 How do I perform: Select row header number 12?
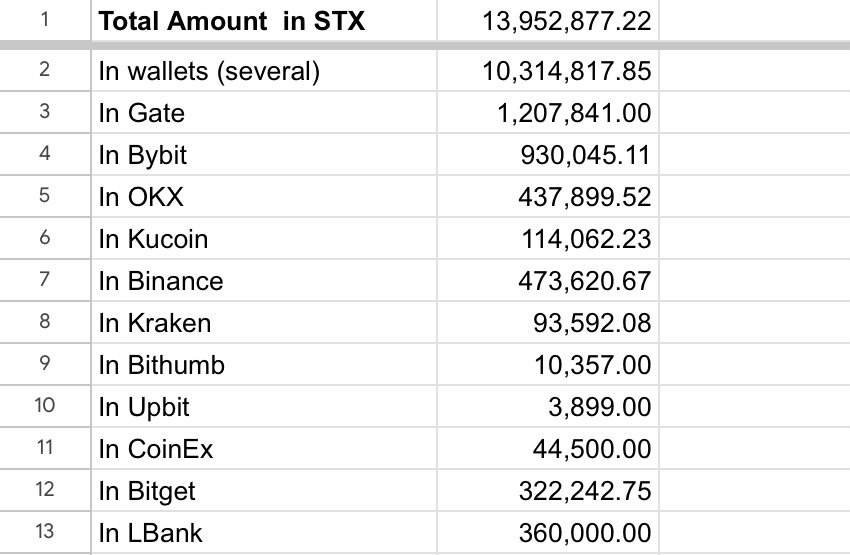tap(45, 490)
